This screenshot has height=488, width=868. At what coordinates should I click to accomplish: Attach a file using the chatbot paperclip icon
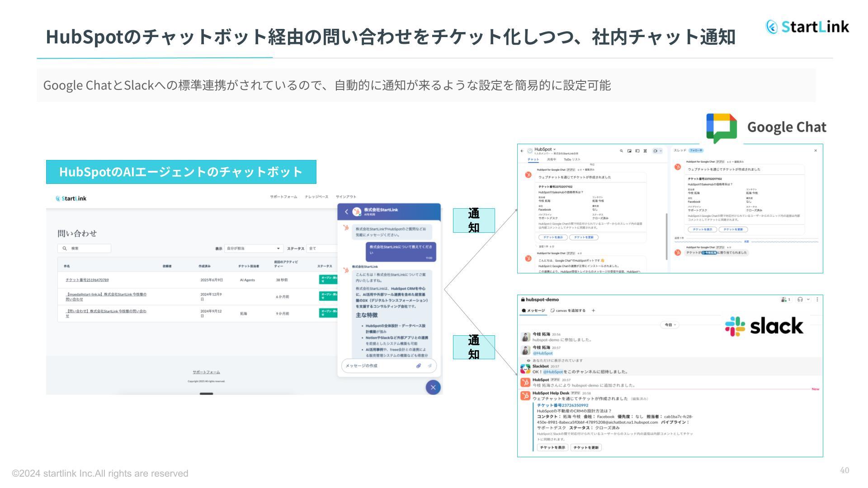pos(418,366)
